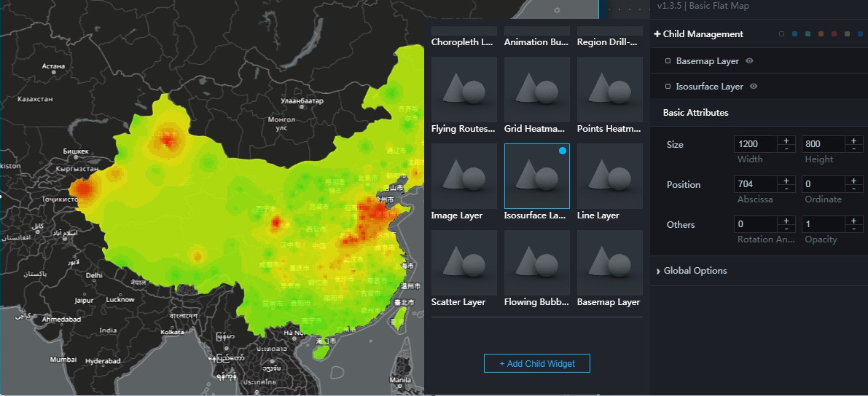
Task: Select the red color swatch in Child Management
Action: click(x=834, y=34)
